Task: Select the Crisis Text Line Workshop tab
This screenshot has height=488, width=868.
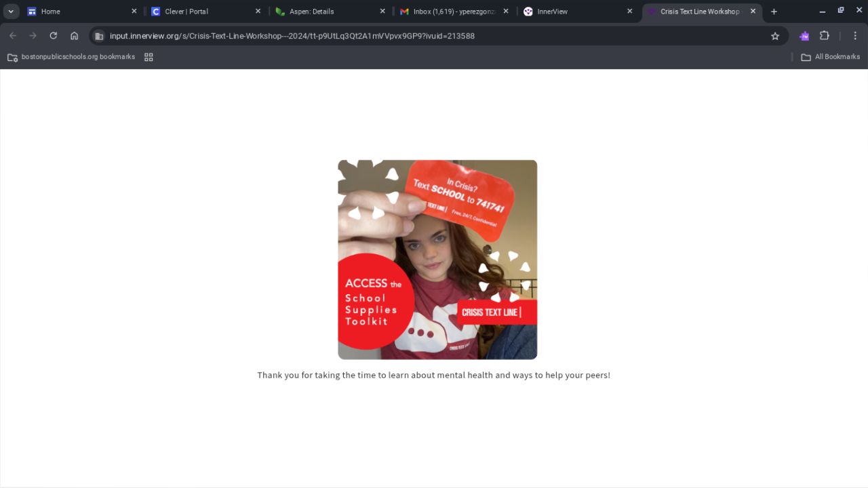Action: point(701,12)
